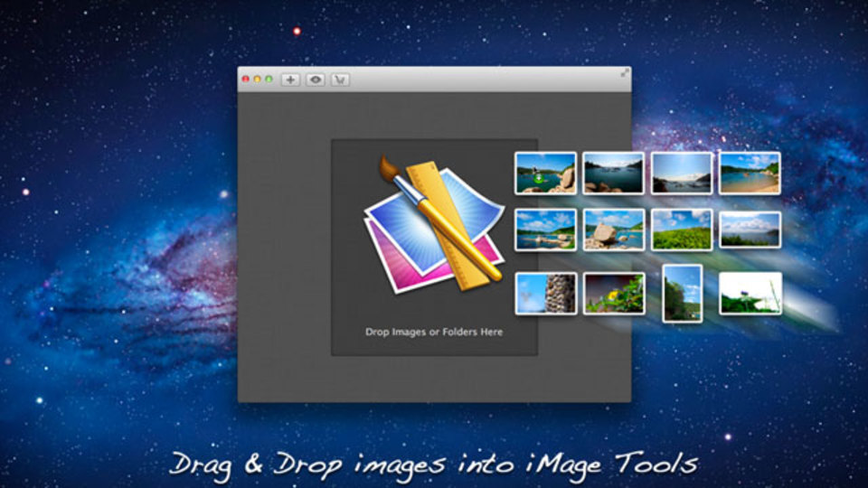Image resolution: width=868 pixels, height=488 pixels.
Task: Click the plus add-images toolbar button
Action: (290, 80)
